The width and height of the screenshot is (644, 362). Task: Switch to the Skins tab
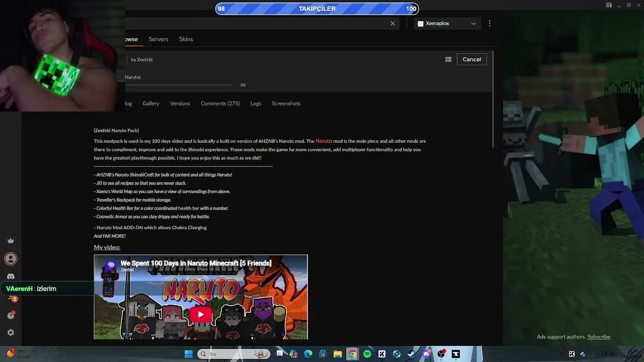[x=186, y=39]
